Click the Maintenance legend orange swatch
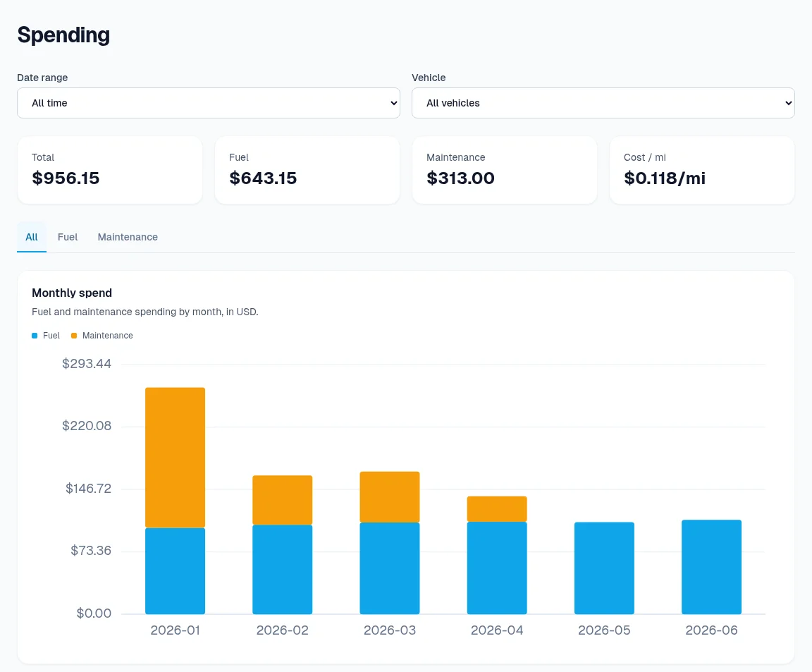812x672 pixels. point(74,336)
